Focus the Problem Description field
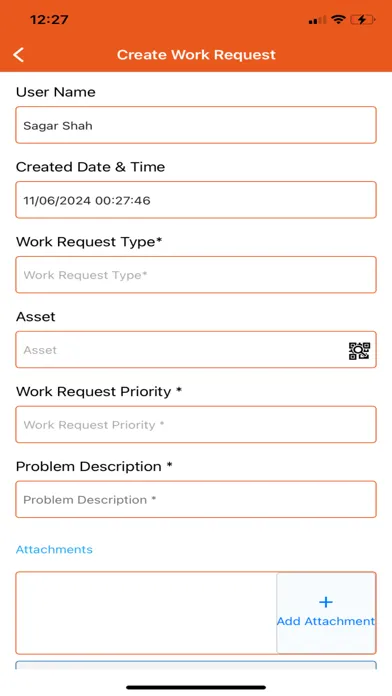The width and height of the screenshot is (392, 696). [x=196, y=499]
